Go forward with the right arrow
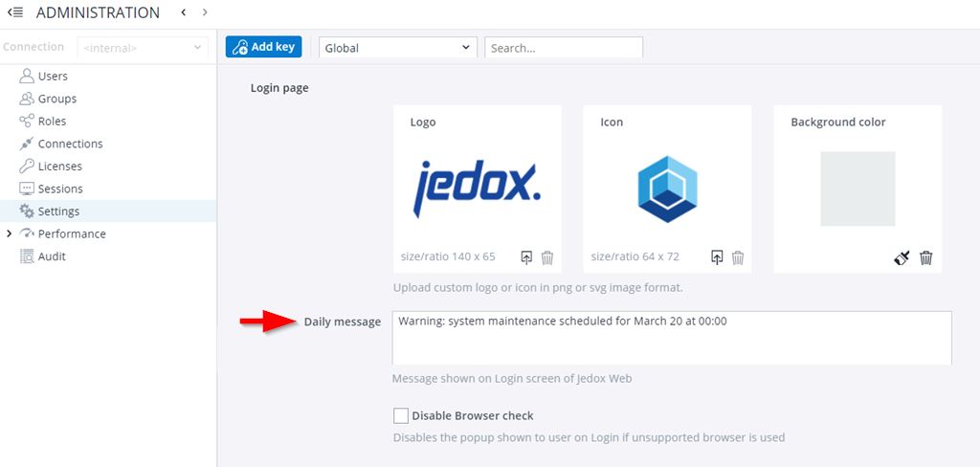This screenshot has height=467, width=980. (x=205, y=11)
